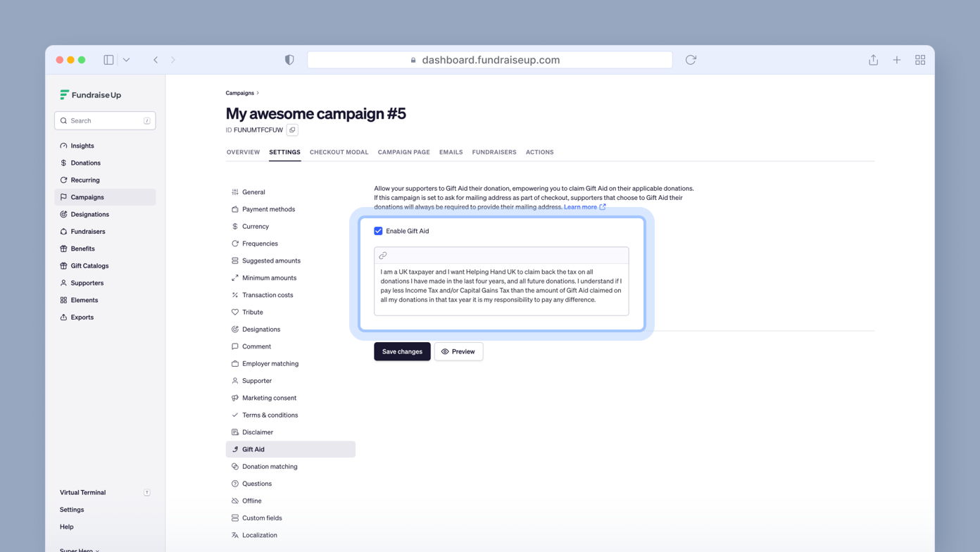
Task: Open the Learn more link
Action: [581, 206]
